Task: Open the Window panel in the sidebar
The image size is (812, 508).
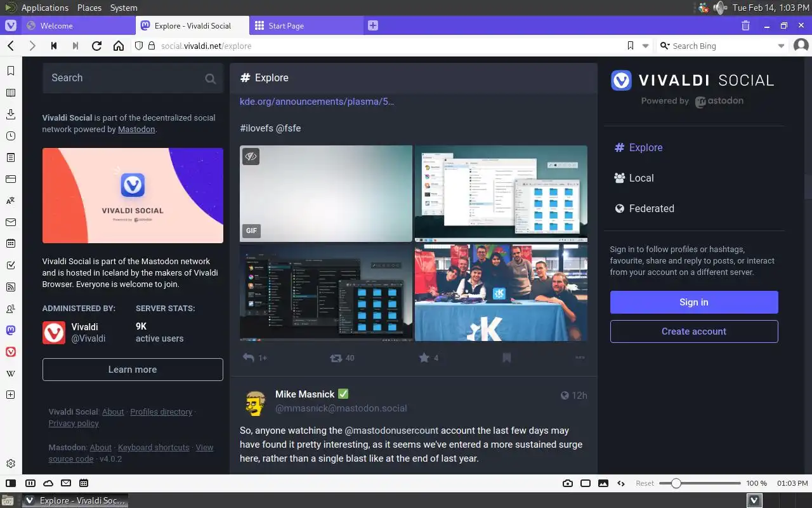Action: point(11,179)
